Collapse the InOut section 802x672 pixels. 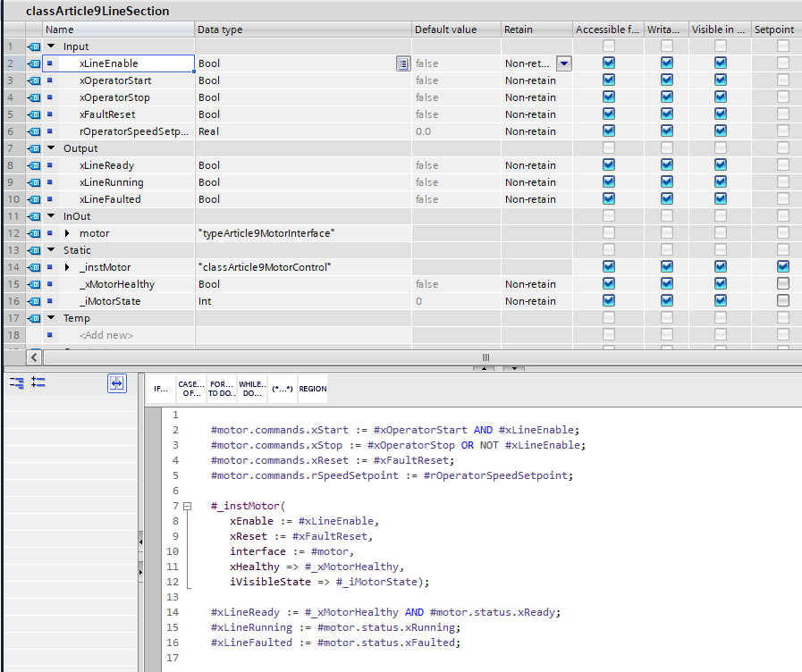click(51, 215)
